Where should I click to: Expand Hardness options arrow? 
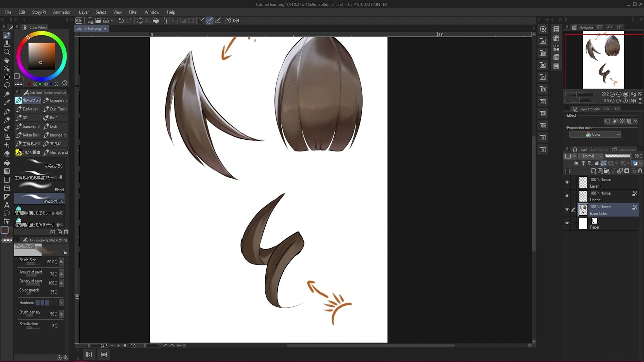click(x=61, y=303)
